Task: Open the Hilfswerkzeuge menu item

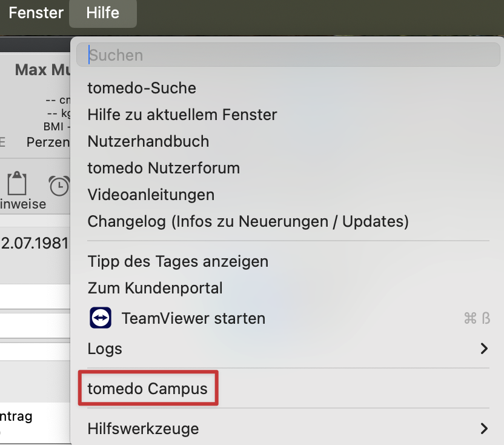Action: (143, 429)
